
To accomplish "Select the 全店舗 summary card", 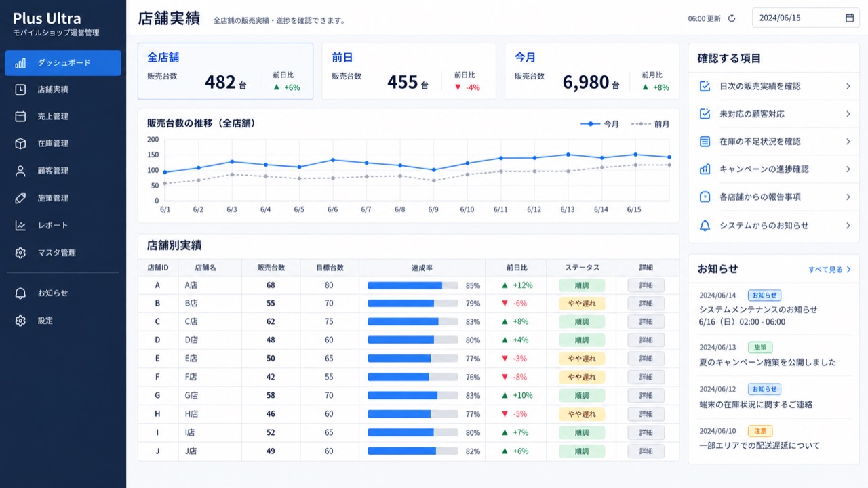I will pyautogui.click(x=226, y=71).
